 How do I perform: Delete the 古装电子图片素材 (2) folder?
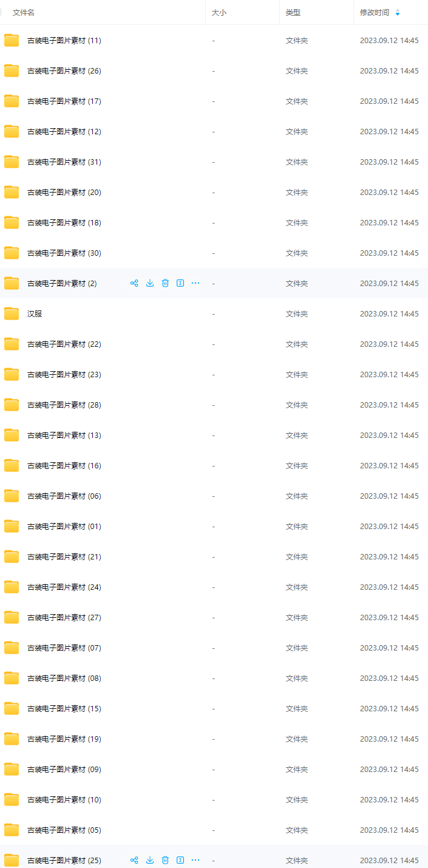[165, 283]
